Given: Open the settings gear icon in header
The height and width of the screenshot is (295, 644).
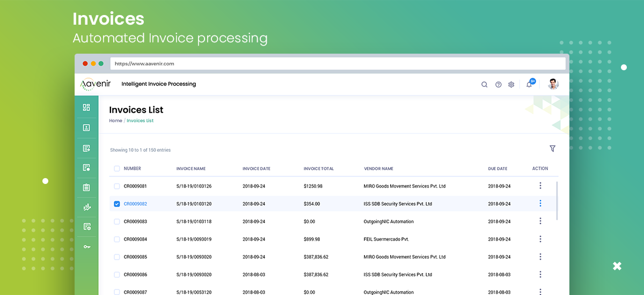Looking at the screenshot, I should [x=511, y=84].
